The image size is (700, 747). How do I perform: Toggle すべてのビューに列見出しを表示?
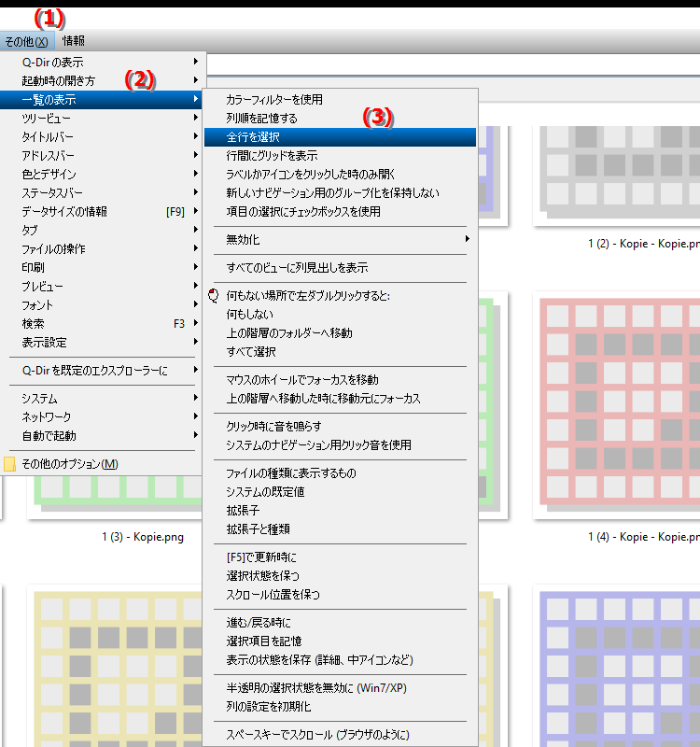[x=340, y=268]
